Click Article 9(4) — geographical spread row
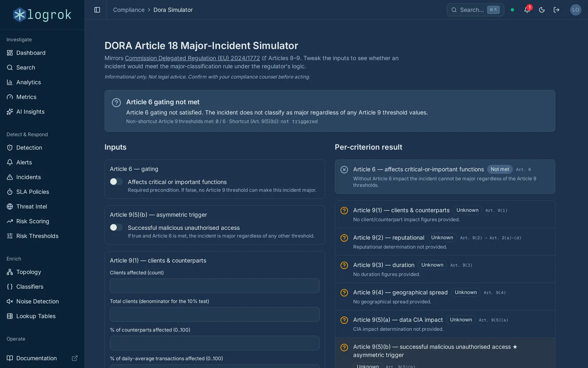The height and width of the screenshot is (368, 588). coord(445,296)
